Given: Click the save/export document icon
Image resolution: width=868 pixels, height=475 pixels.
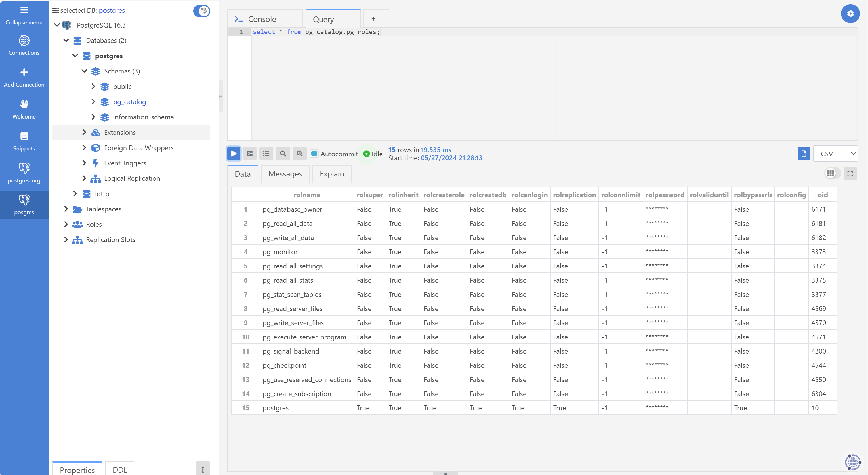Looking at the screenshot, I should (803, 154).
